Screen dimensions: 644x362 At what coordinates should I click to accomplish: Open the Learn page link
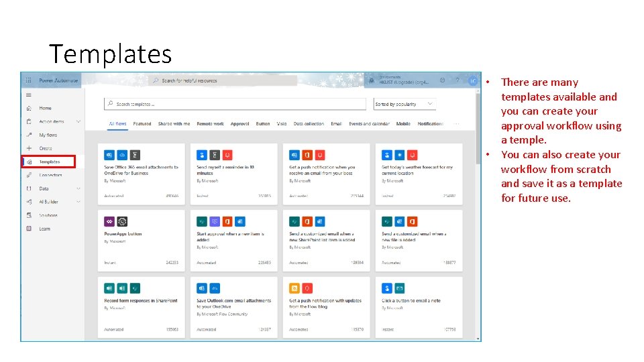click(45, 229)
